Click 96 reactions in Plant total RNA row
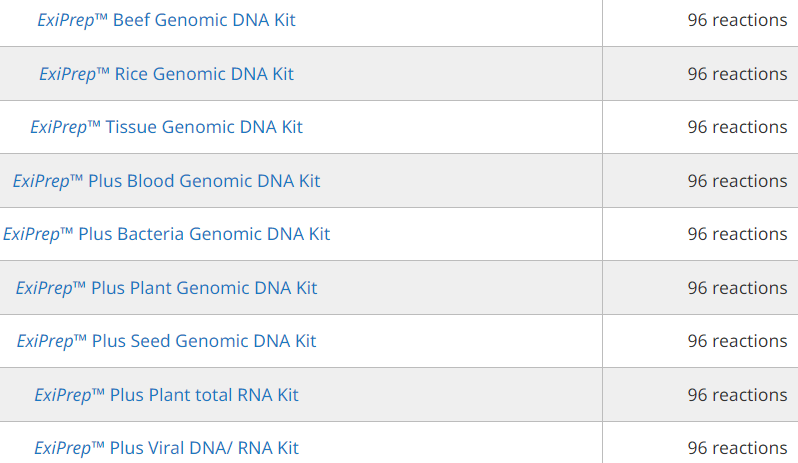The width and height of the screenshot is (798, 463). (737, 394)
